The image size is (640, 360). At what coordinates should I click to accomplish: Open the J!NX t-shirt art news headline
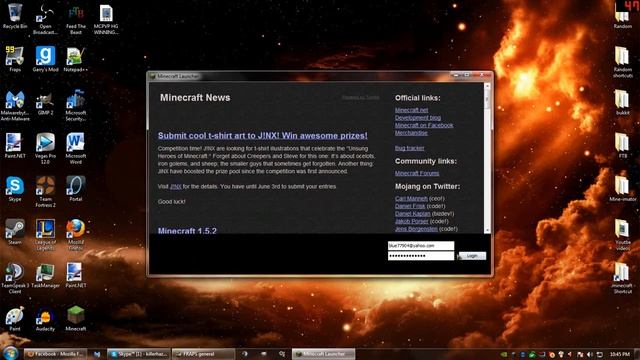pos(262,136)
